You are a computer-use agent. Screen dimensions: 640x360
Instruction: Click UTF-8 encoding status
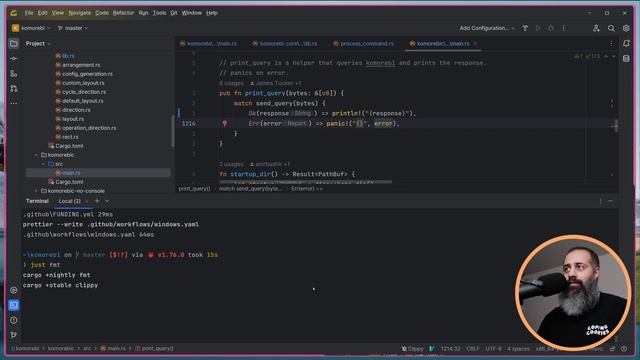(493, 349)
